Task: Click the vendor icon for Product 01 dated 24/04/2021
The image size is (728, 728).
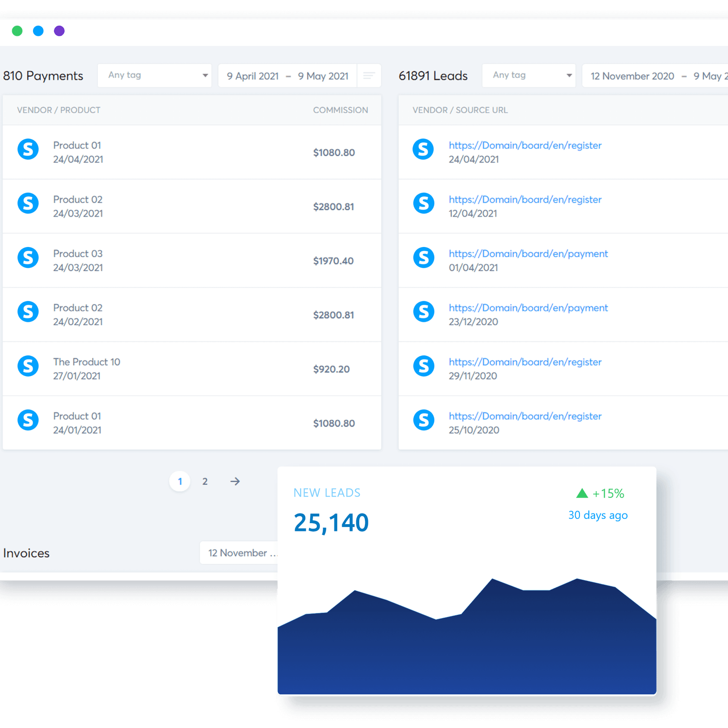Action: (28, 149)
